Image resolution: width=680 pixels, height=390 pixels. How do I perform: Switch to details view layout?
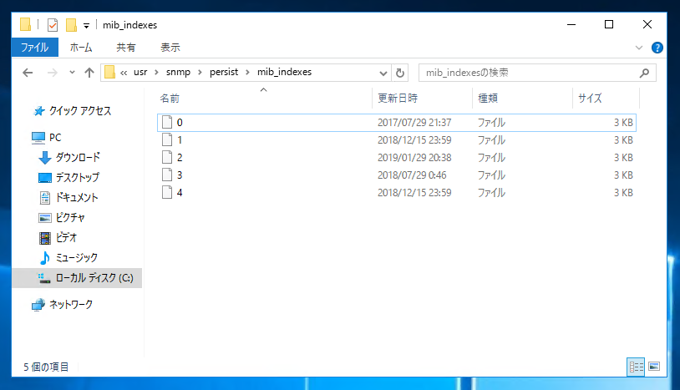[636, 367]
